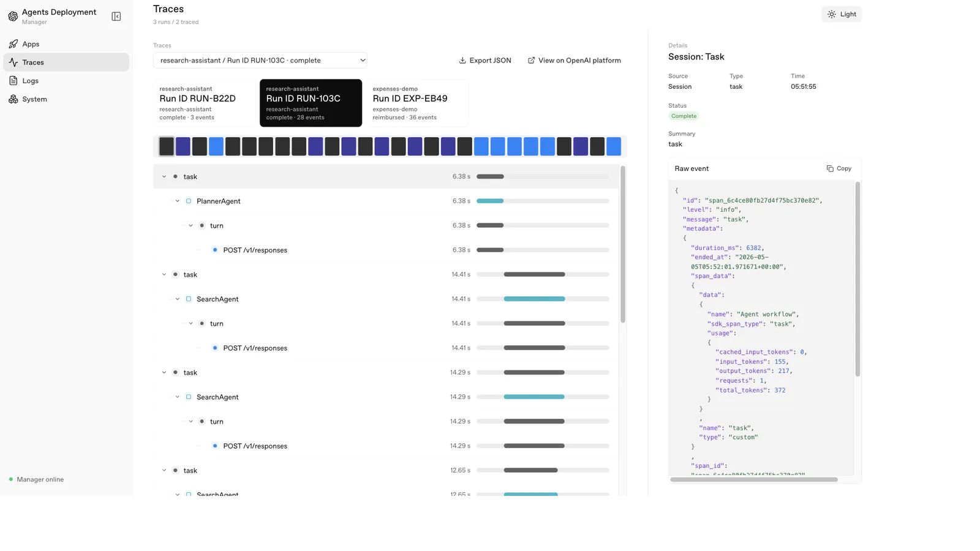
Task: Collapse the task row at 12.65 s
Action: [164, 471]
